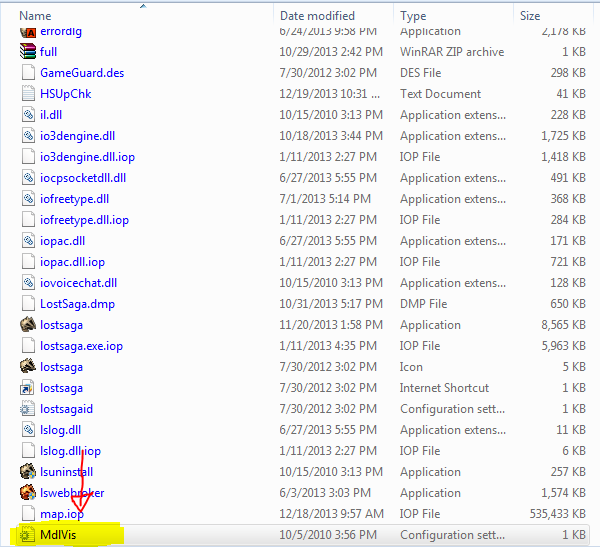Select the iocpsocketdll.dll file name
The width and height of the screenshot is (600, 547).
(83, 178)
